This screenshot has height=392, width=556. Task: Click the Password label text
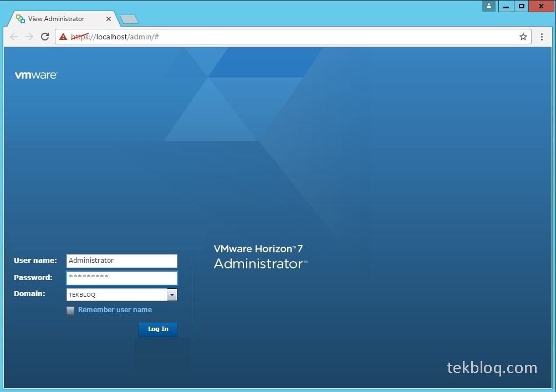pos(33,277)
